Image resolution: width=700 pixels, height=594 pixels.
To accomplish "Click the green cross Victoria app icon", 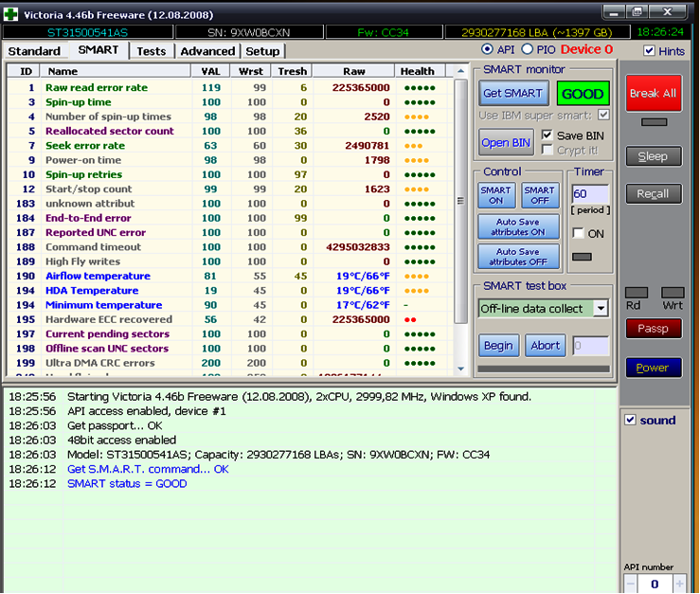I will click(10, 14).
